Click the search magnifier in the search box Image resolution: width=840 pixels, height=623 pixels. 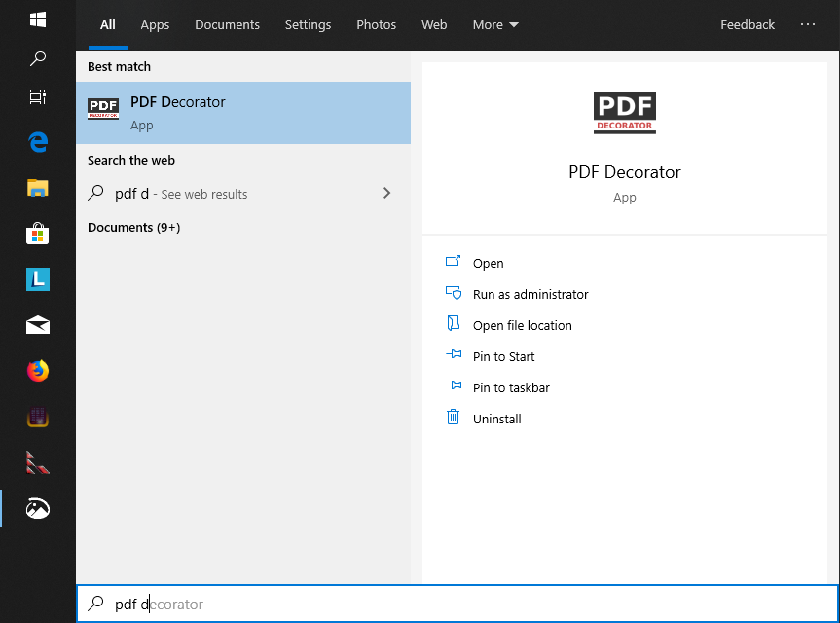coord(94,604)
